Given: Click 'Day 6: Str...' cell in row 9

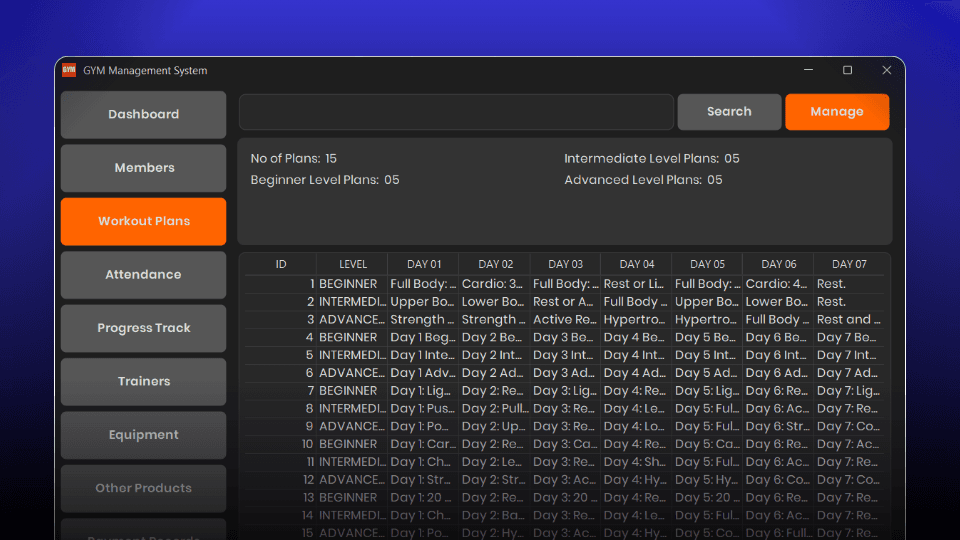Looking at the screenshot, I should pos(778,426).
